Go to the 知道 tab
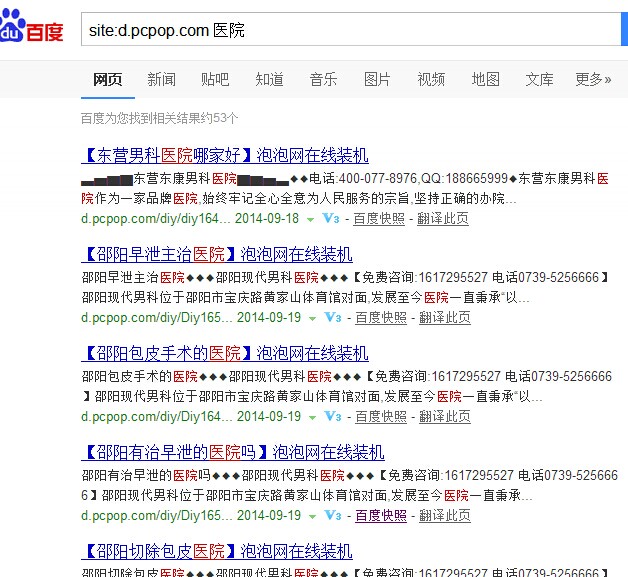Image resolution: width=628 pixels, height=577 pixels. [x=270, y=79]
